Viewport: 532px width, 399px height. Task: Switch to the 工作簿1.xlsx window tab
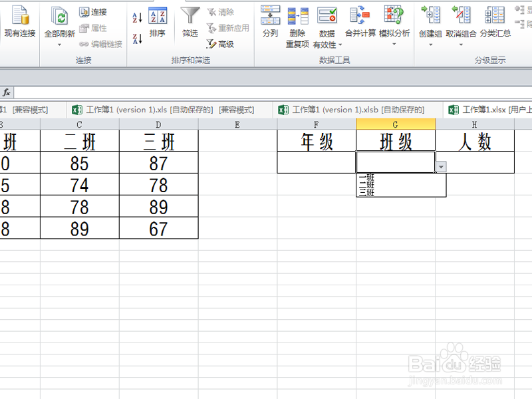coord(489,109)
